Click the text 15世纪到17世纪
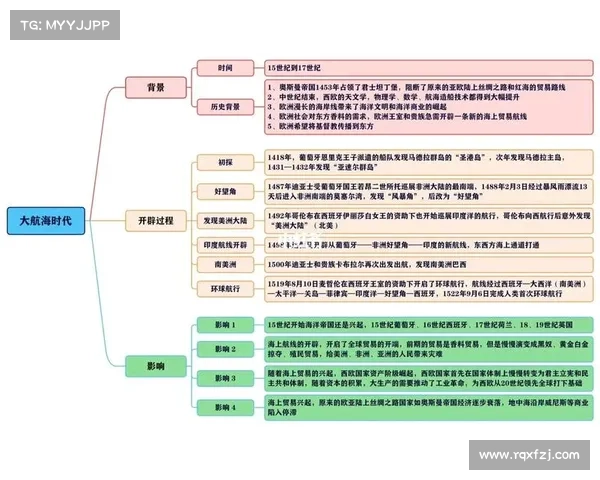The width and height of the screenshot is (600, 480). coord(294,68)
